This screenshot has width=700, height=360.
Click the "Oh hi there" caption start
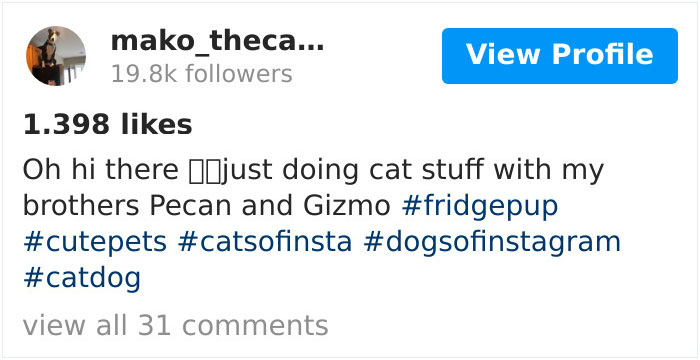[x=101, y=170]
